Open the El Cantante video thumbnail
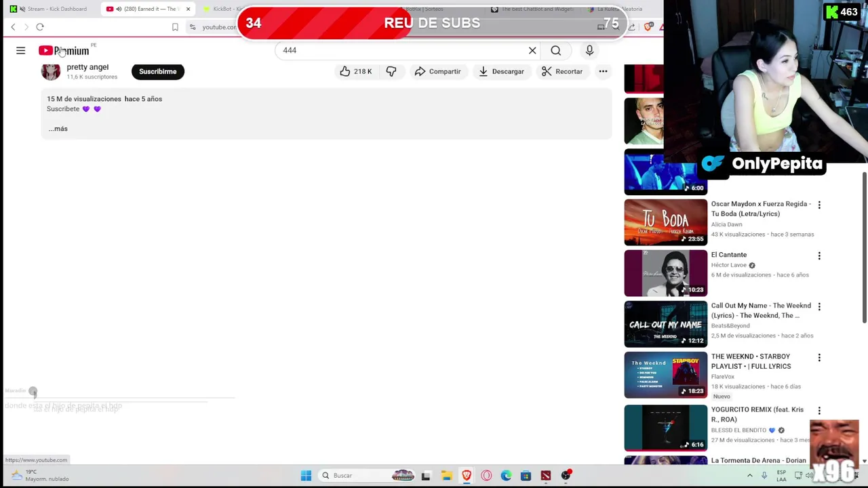The image size is (868, 488). tap(665, 273)
